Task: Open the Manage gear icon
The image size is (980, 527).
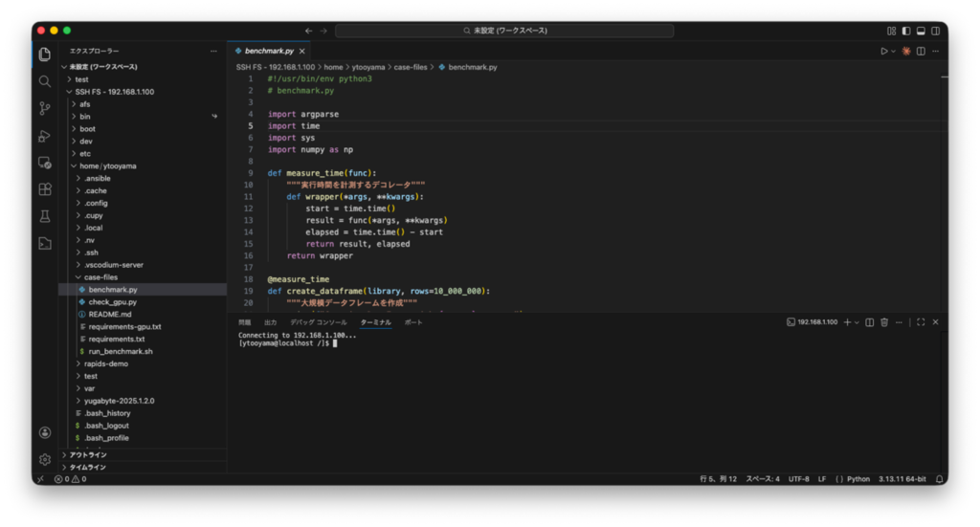Action: pyautogui.click(x=44, y=459)
